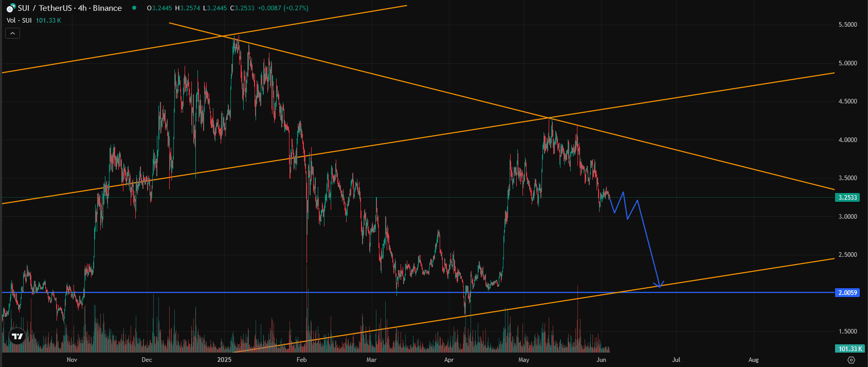Click the green market status dot

tap(134, 8)
